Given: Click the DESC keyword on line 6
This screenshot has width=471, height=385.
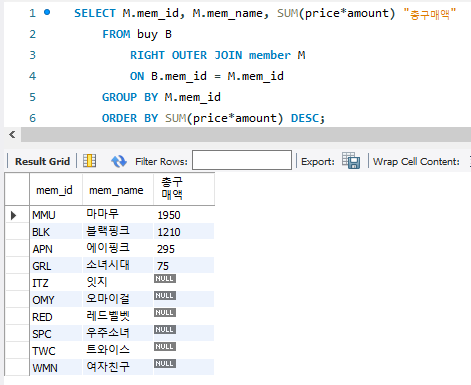Looking at the screenshot, I should pyautogui.click(x=305, y=118).
